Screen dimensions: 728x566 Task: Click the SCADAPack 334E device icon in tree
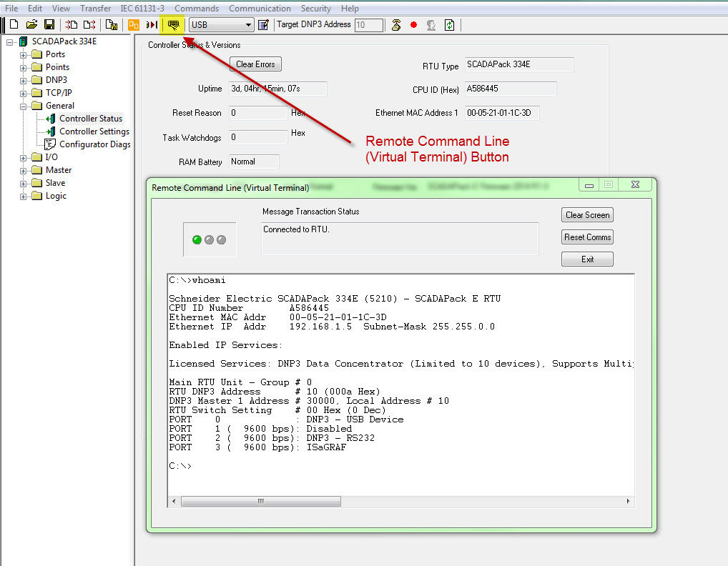pyautogui.click(x=23, y=41)
